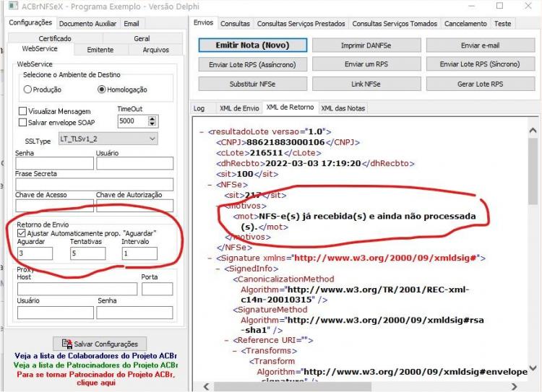Increase TimeOut with up spinner arrow
Screen dimensions: 542x392
152,118
